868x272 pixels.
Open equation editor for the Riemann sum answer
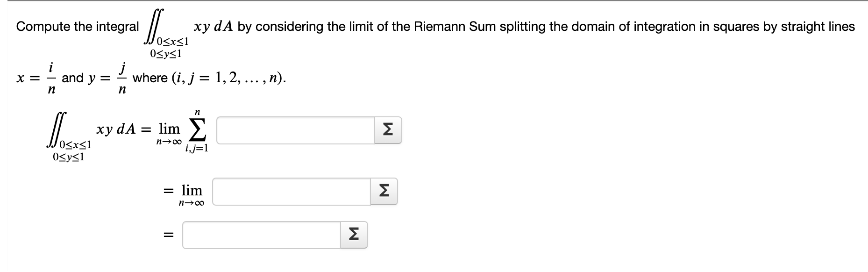point(388,130)
